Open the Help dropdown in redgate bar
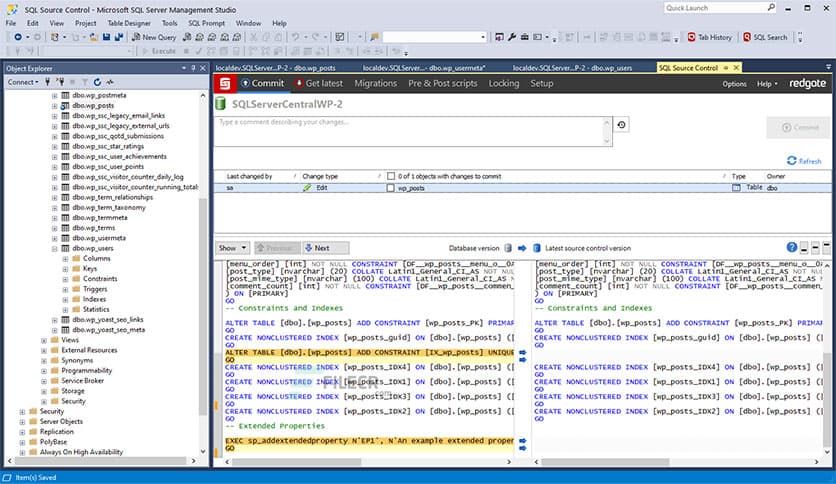Viewport: 836px width, 484px height. coord(767,84)
